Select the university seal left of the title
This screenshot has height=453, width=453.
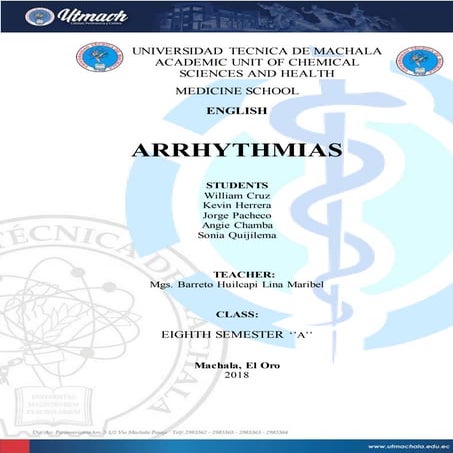pos(99,57)
